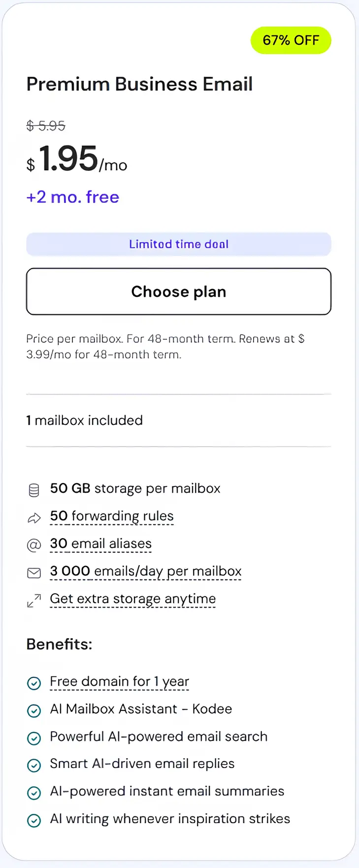Click the 67% OFF badge
The image size is (359, 868).
click(291, 40)
